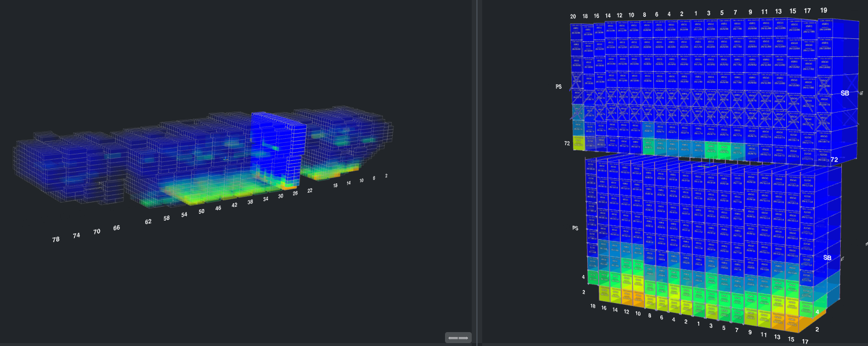Select bay label 34 in ship overview
The height and width of the screenshot is (346, 868).
point(266,199)
